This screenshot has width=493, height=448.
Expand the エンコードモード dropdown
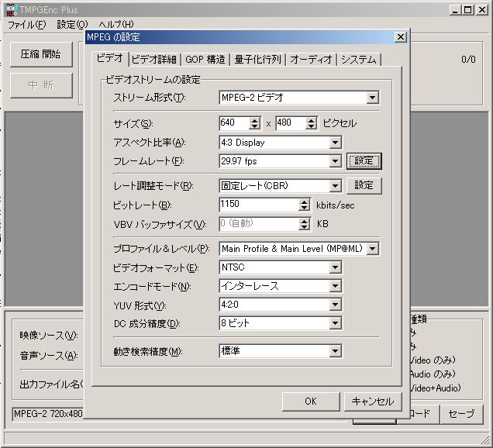[x=335, y=286]
